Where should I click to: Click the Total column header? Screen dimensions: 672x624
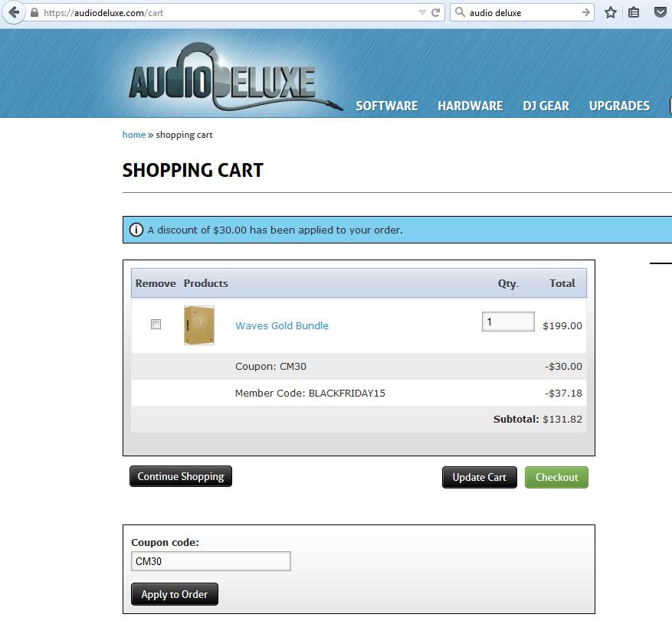[x=562, y=283]
